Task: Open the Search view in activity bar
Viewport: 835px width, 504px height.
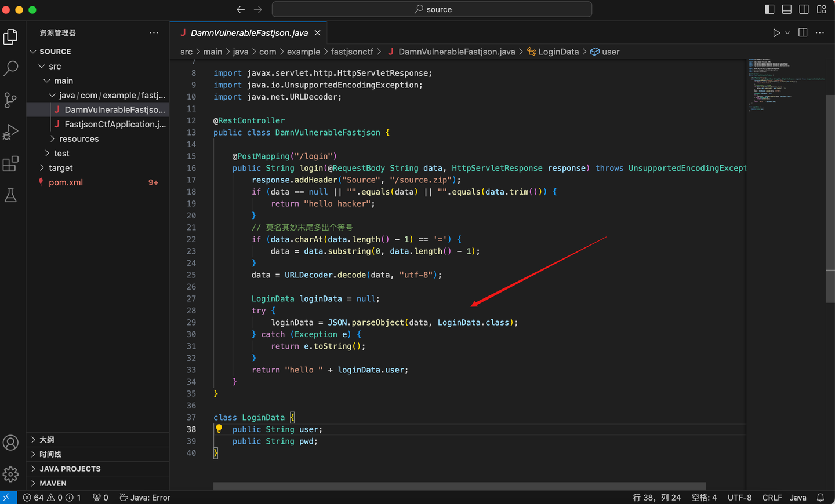Action: [x=11, y=68]
